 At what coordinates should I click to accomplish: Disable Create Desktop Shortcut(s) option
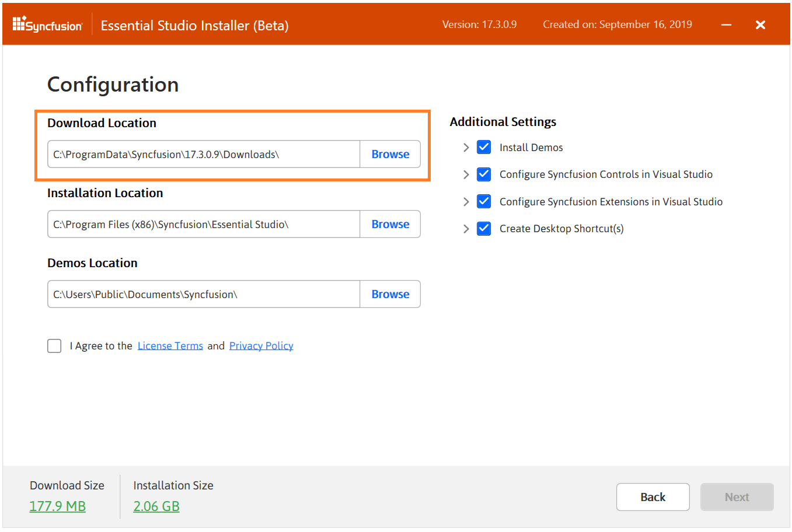484,228
